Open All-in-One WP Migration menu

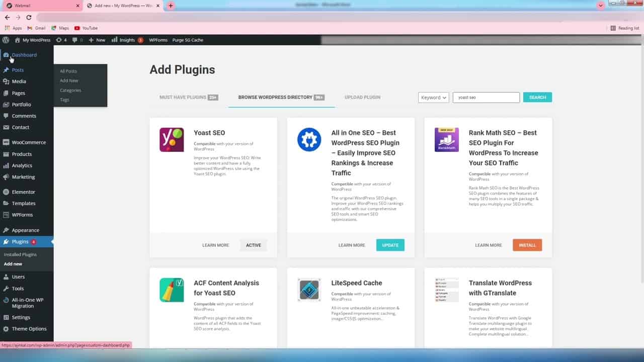27,303
